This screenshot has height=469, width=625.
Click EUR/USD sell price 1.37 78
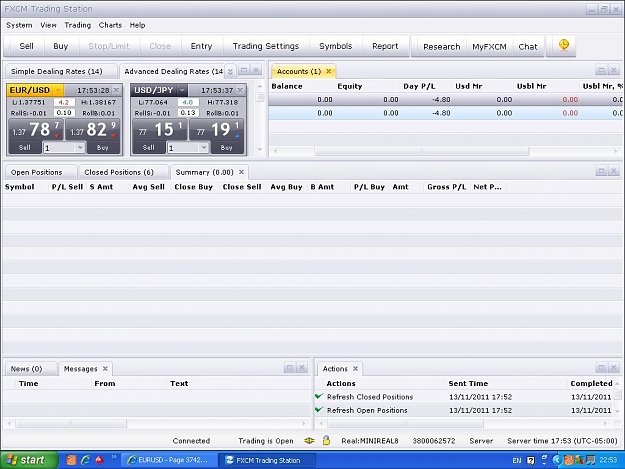(x=35, y=130)
